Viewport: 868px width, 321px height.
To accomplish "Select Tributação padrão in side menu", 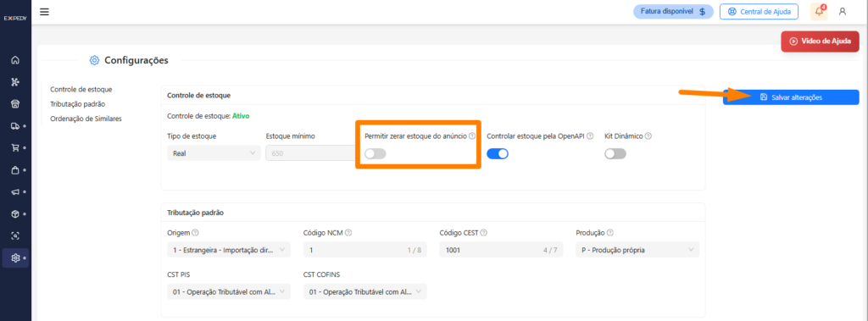I will (x=77, y=103).
